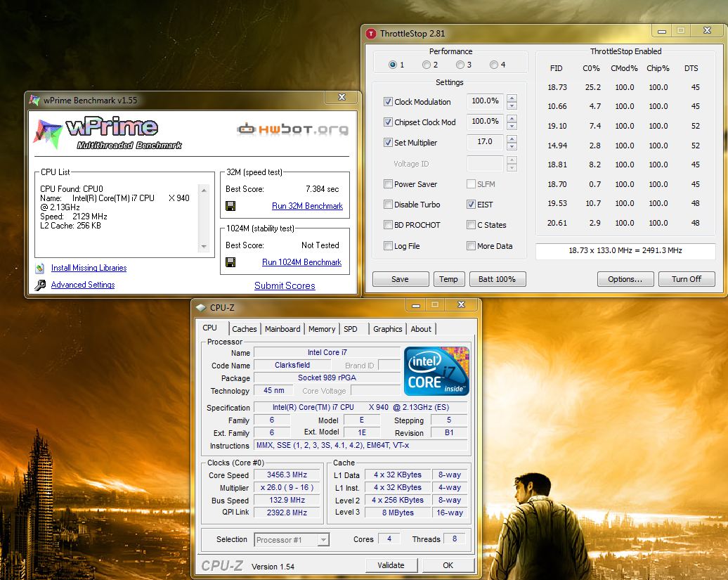Open the Processor #1 selection dropdown
Viewport: 728px width, 580px height.
pyautogui.click(x=324, y=540)
